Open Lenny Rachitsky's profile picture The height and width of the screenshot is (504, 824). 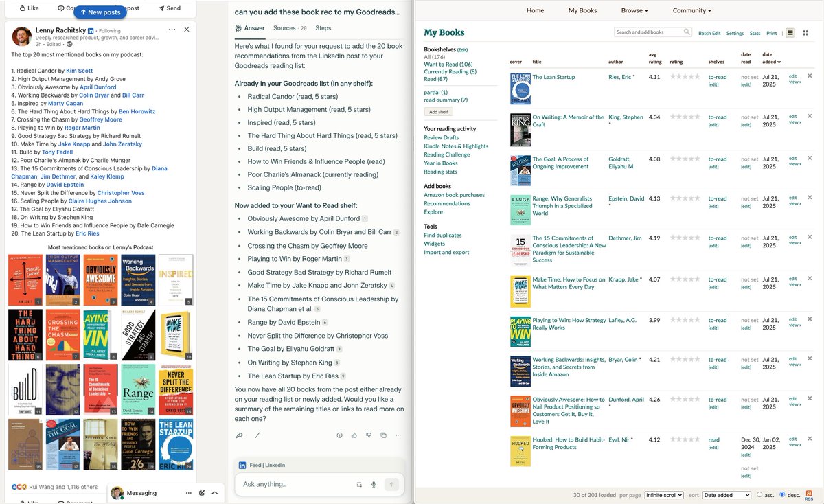(21, 36)
